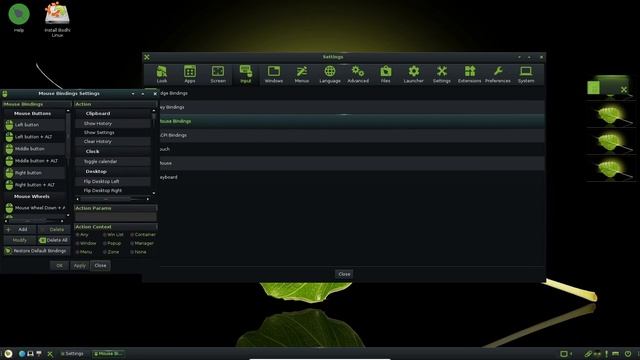640x360 pixels.
Task: Open the Look category in Settings
Action: click(x=162, y=74)
